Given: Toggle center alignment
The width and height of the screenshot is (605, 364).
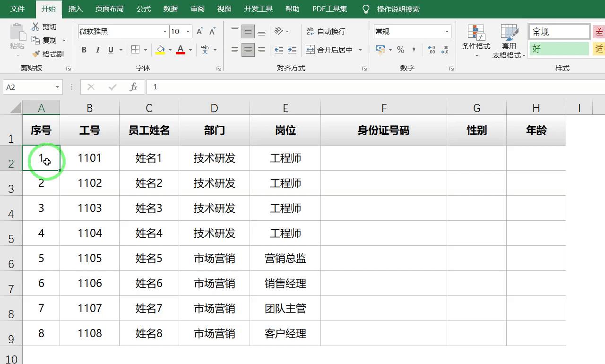Looking at the screenshot, I should 248,50.
